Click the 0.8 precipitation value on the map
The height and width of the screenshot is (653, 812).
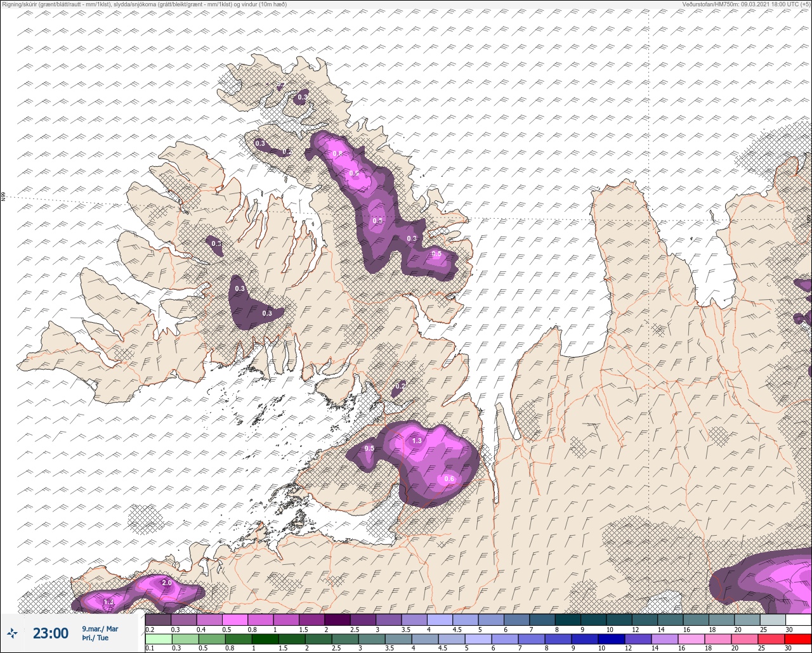[x=337, y=154]
